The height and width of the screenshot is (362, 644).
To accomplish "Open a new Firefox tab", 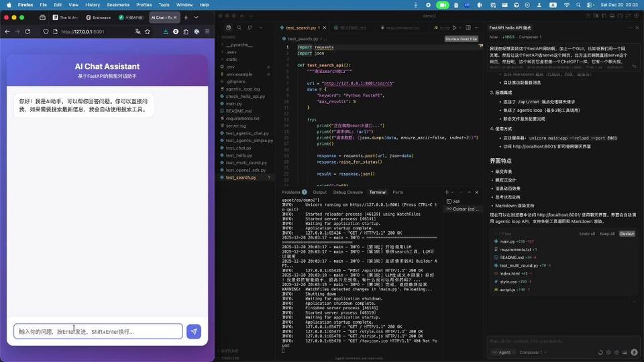I will click(186, 17).
